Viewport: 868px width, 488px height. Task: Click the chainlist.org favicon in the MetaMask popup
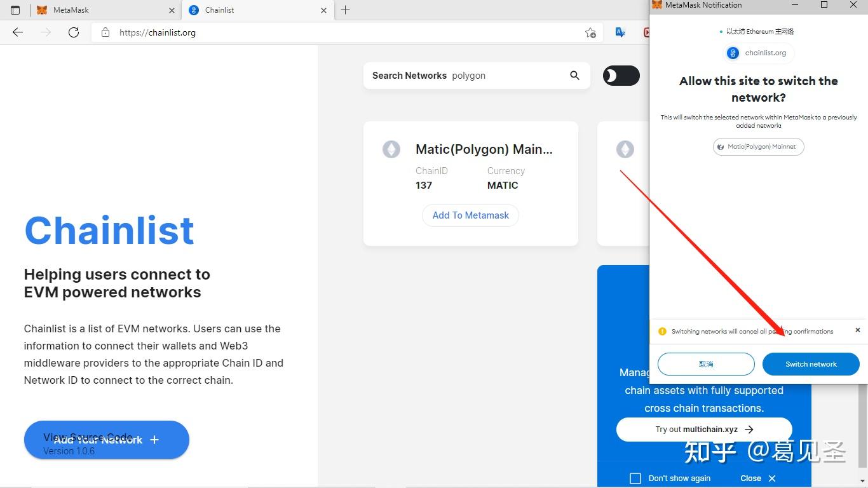tap(732, 53)
